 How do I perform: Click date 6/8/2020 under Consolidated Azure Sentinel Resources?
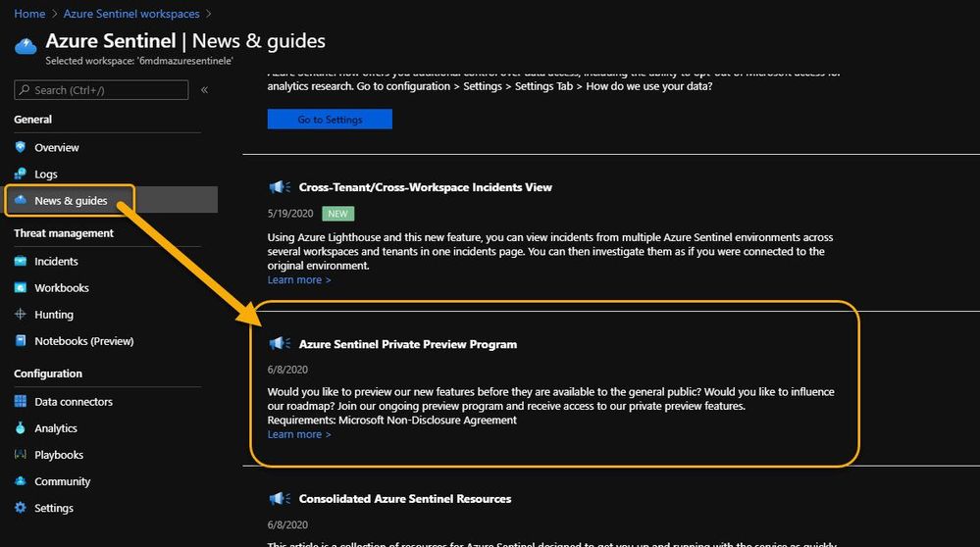tap(287, 524)
